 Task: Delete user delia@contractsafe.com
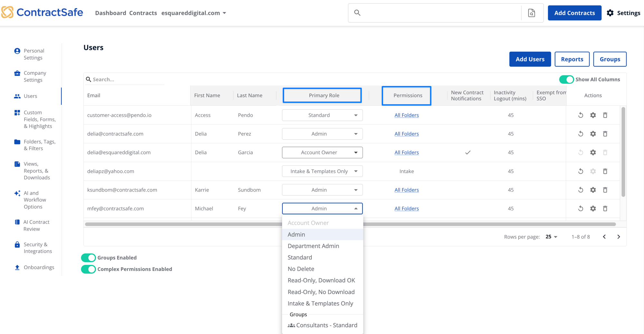click(x=605, y=134)
